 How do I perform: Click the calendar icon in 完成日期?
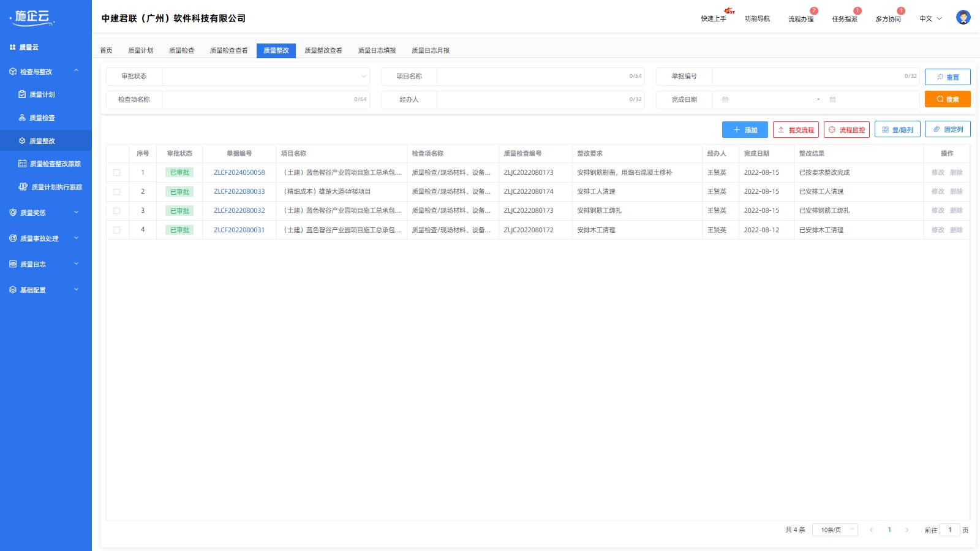[725, 99]
